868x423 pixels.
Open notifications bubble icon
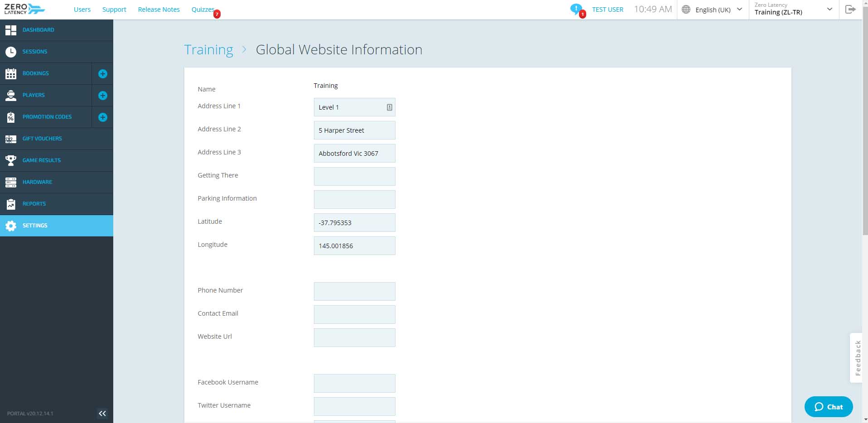(x=576, y=9)
